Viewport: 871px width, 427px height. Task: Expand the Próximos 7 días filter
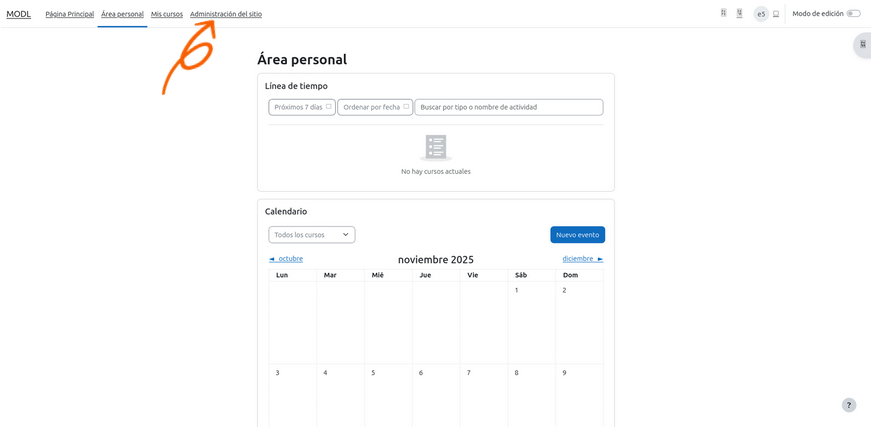click(302, 107)
